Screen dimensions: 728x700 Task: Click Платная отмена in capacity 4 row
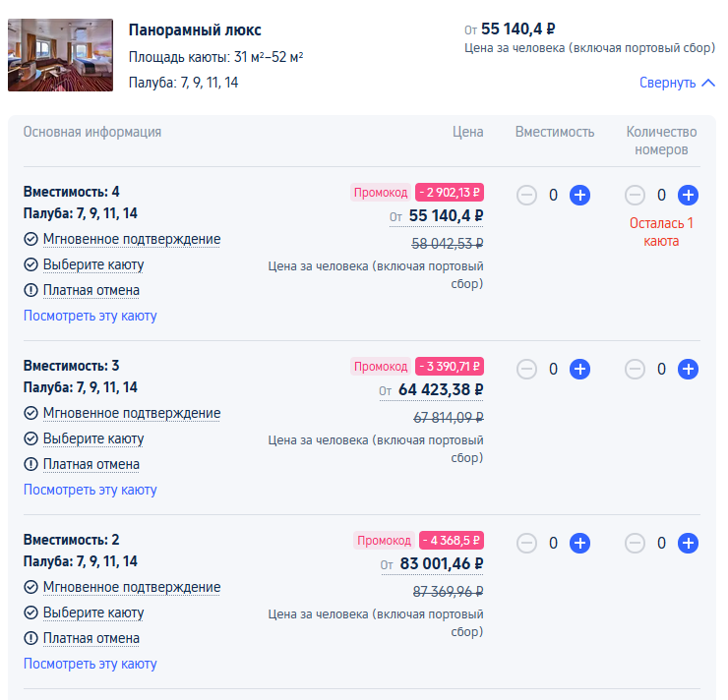(91, 290)
